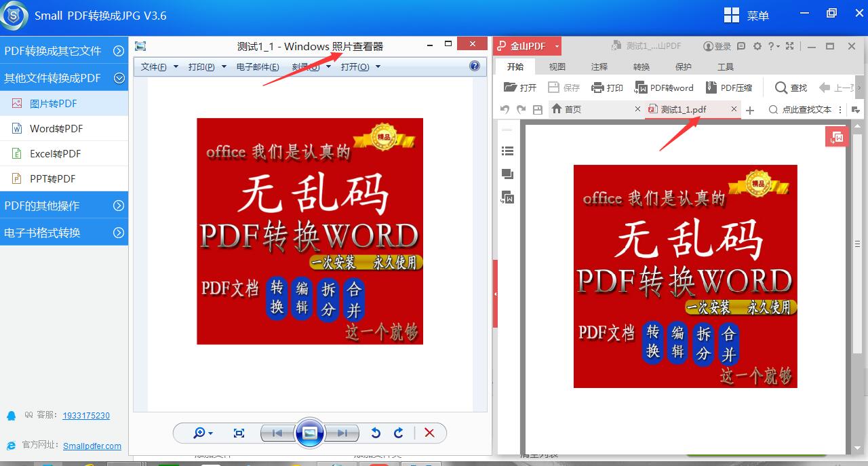This screenshot has width=868, height=466.
Task: Open the Smallpdfer.com website link
Action: click(92, 446)
